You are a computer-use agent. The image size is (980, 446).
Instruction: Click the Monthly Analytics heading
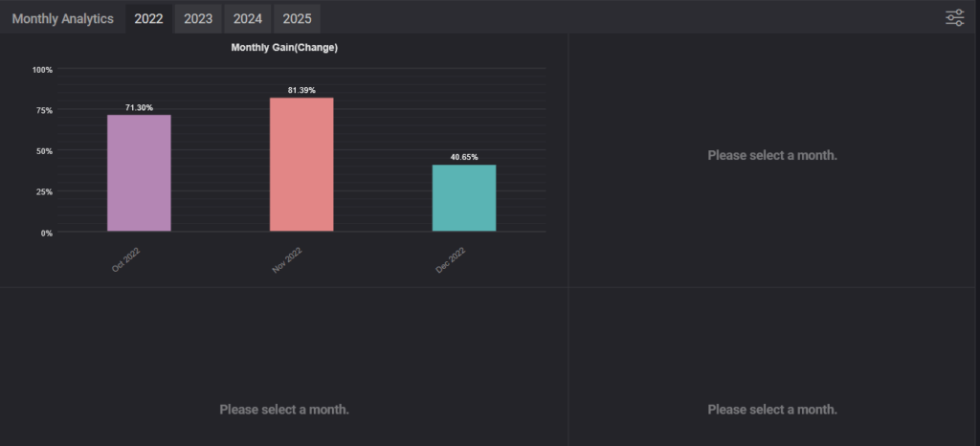click(x=62, y=18)
